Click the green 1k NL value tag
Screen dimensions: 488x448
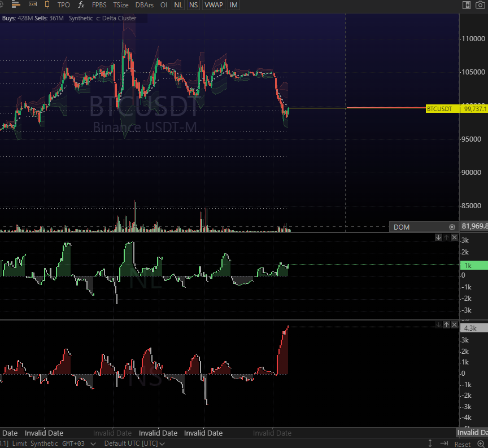click(474, 266)
